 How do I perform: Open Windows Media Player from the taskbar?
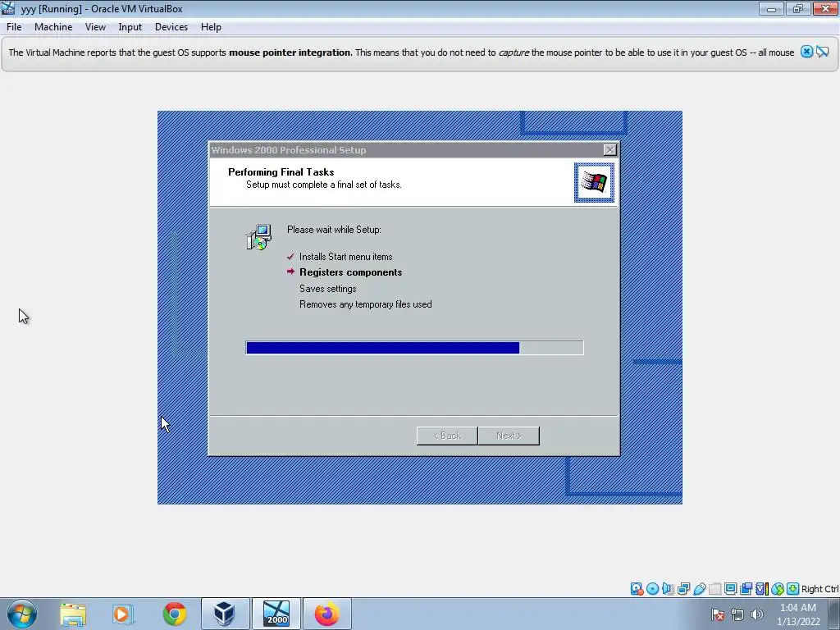tap(123, 614)
